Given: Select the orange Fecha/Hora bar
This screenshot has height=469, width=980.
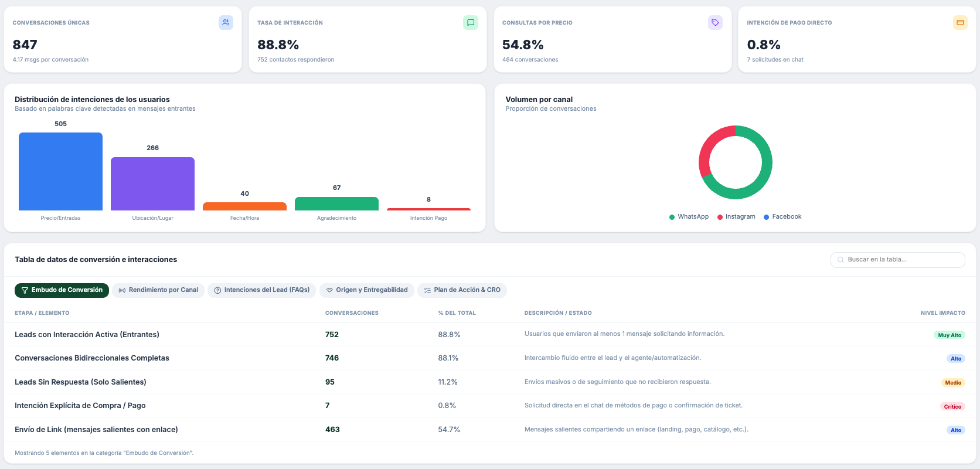Looking at the screenshot, I should pos(244,206).
